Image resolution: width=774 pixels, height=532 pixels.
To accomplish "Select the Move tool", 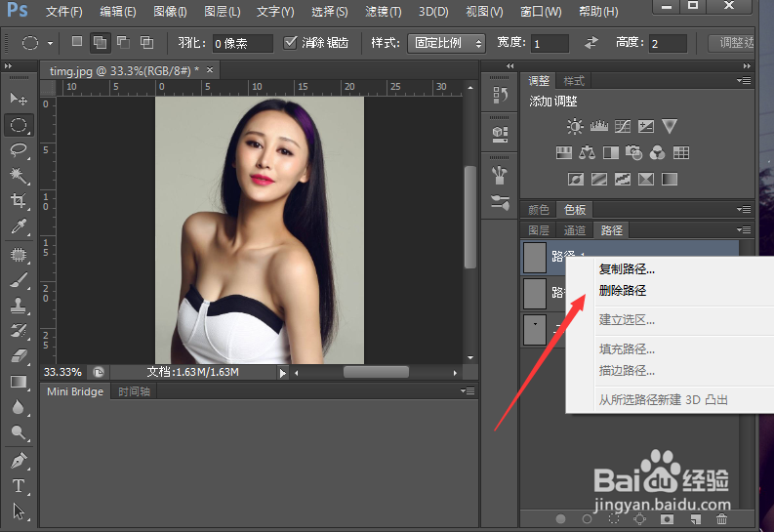I will (19, 100).
